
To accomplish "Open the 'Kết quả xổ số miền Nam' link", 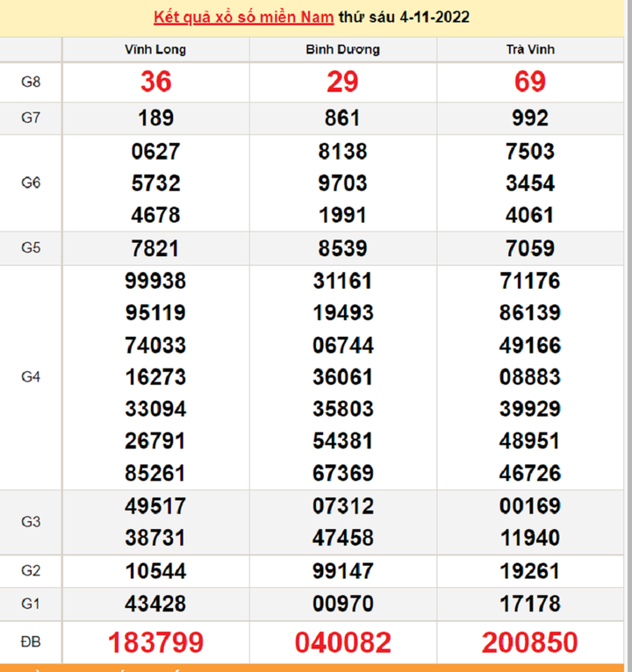I will click(244, 18).
